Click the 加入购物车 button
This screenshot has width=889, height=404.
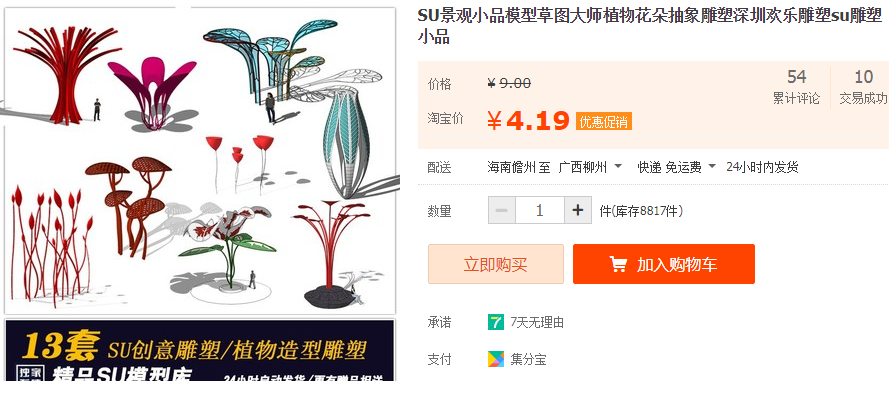(664, 264)
